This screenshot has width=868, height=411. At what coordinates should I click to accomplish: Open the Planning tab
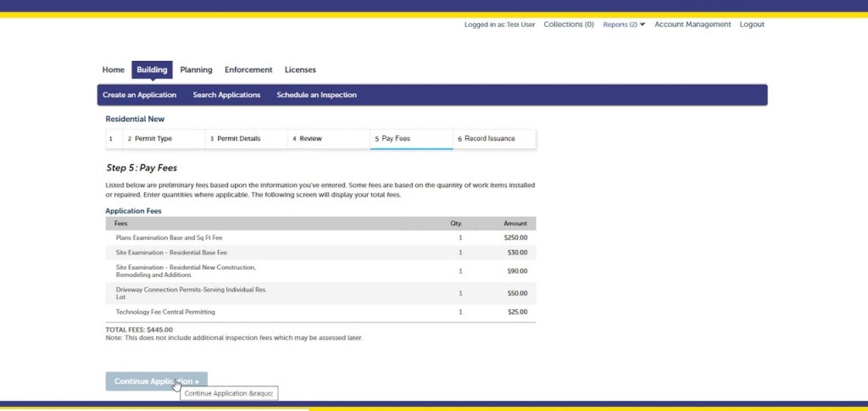click(196, 69)
